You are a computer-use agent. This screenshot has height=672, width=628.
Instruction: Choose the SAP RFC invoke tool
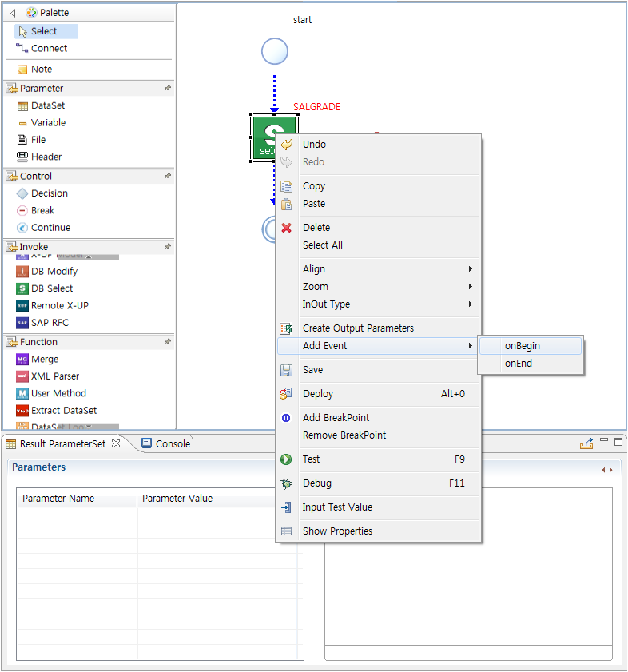coord(49,323)
